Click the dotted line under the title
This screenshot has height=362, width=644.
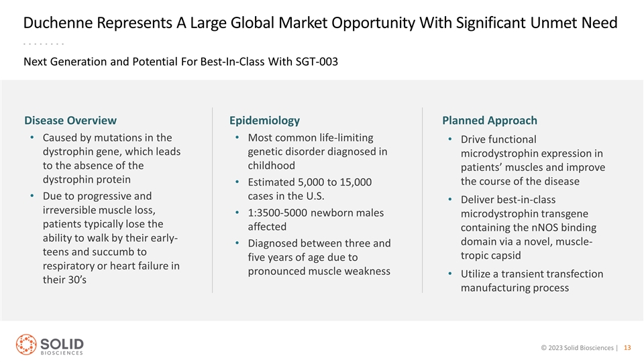[44, 44]
